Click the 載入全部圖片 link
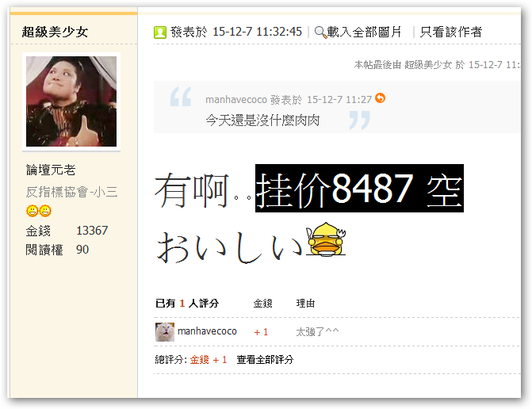The height and width of the screenshot is (409, 532). click(365, 32)
